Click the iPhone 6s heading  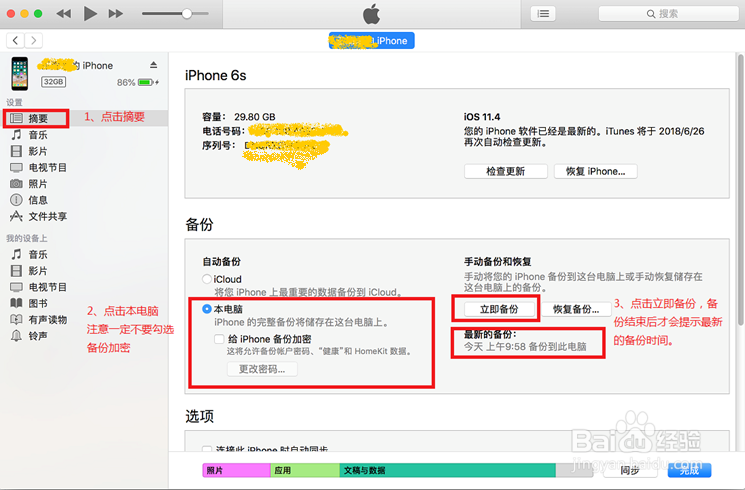pos(216,76)
